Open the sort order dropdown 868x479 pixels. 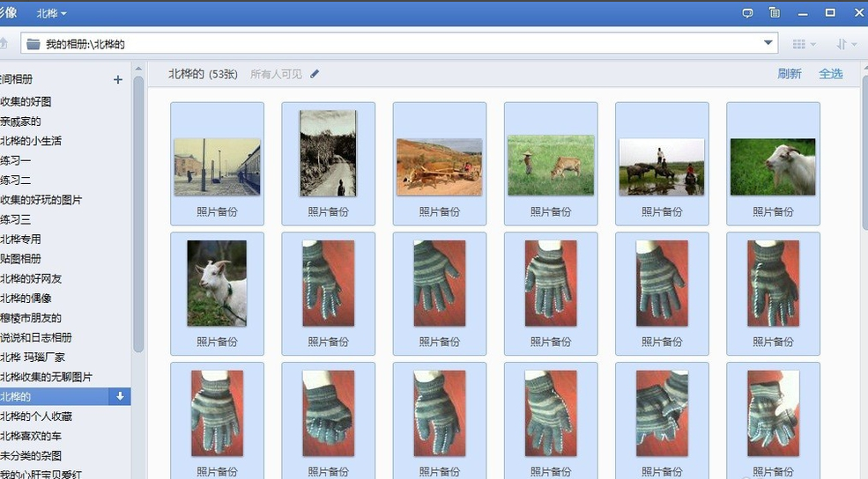(x=846, y=43)
